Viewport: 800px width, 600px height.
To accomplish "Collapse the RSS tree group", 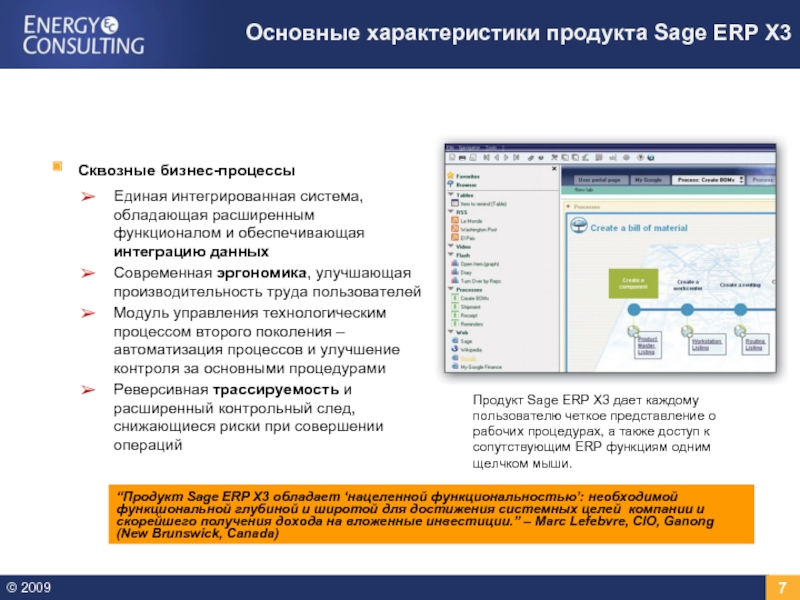I will (x=451, y=211).
